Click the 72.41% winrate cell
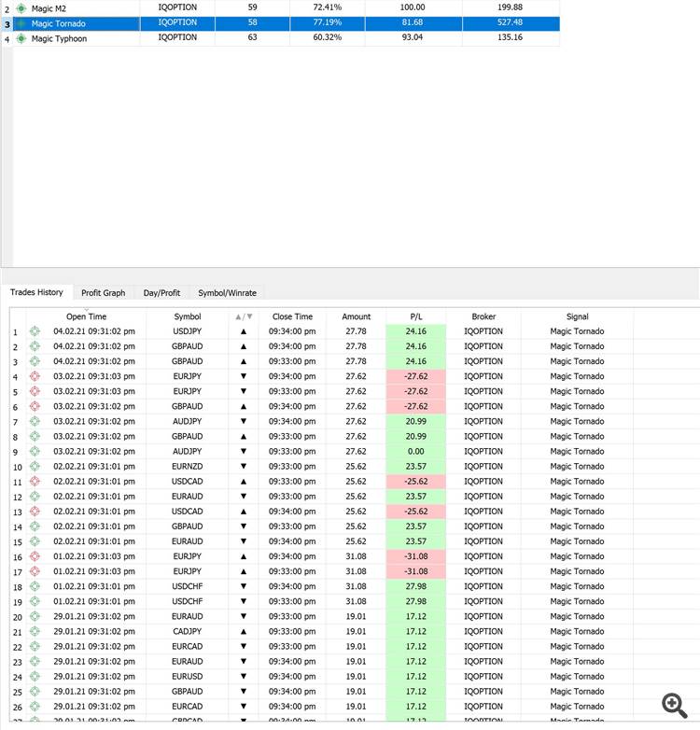The height and width of the screenshot is (730, 700). click(x=328, y=7)
